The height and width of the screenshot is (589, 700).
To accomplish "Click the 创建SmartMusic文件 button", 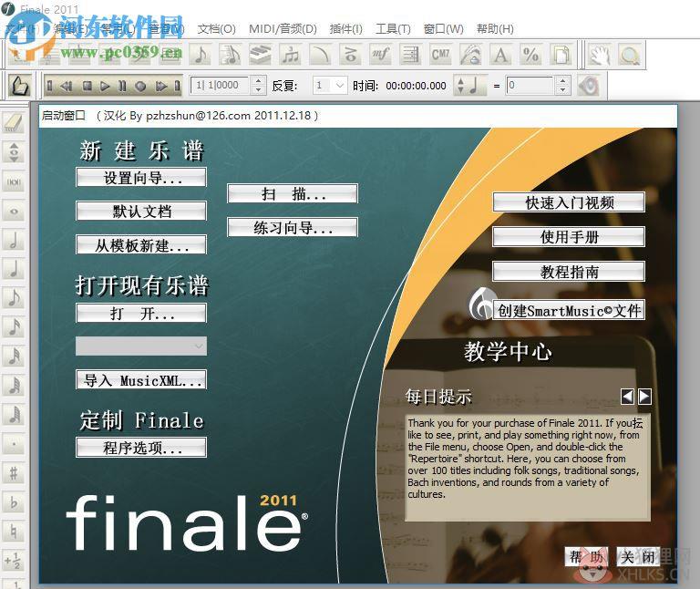I will tap(569, 310).
